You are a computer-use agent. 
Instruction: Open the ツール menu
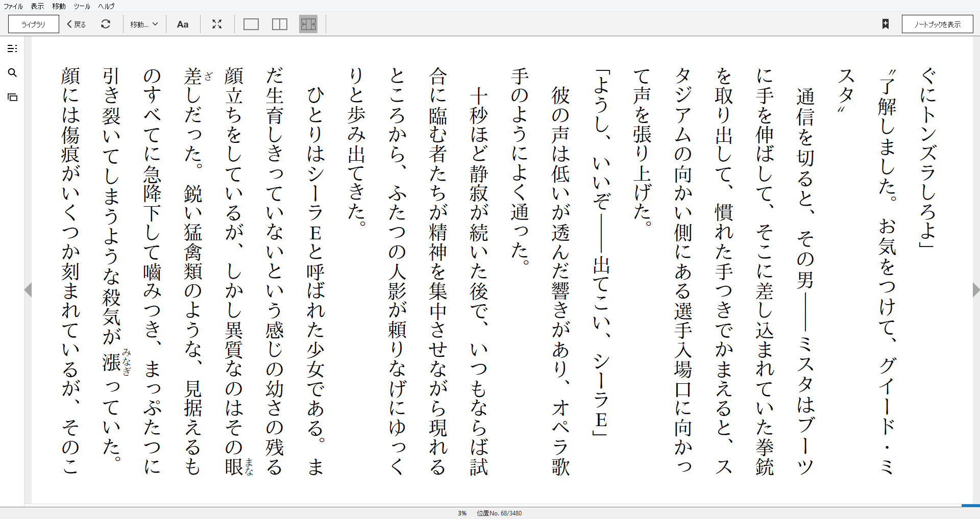tap(82, 6)
